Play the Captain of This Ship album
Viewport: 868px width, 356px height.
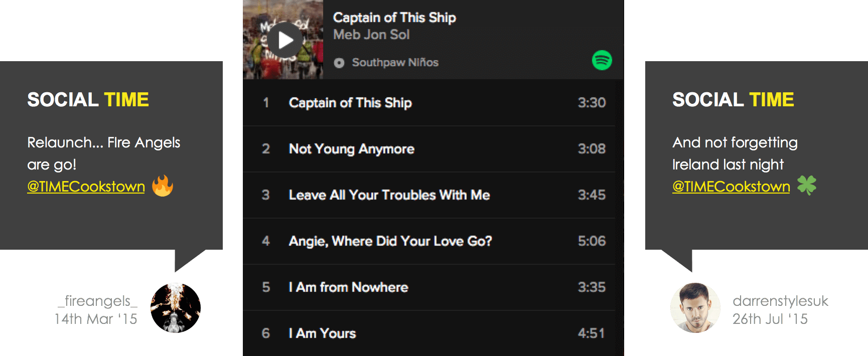(x=285, y=40)
